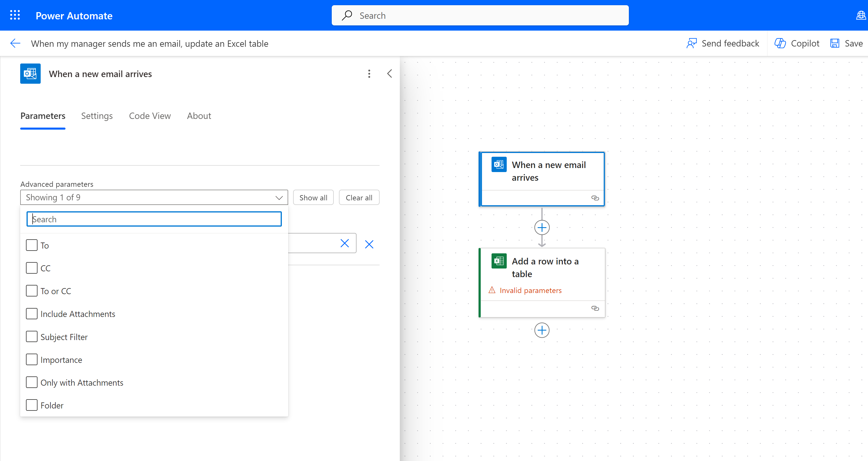The width and height of the screenshot is (868, 461).
Task: Tick the Importance checkbox
Action: point(32,359)
